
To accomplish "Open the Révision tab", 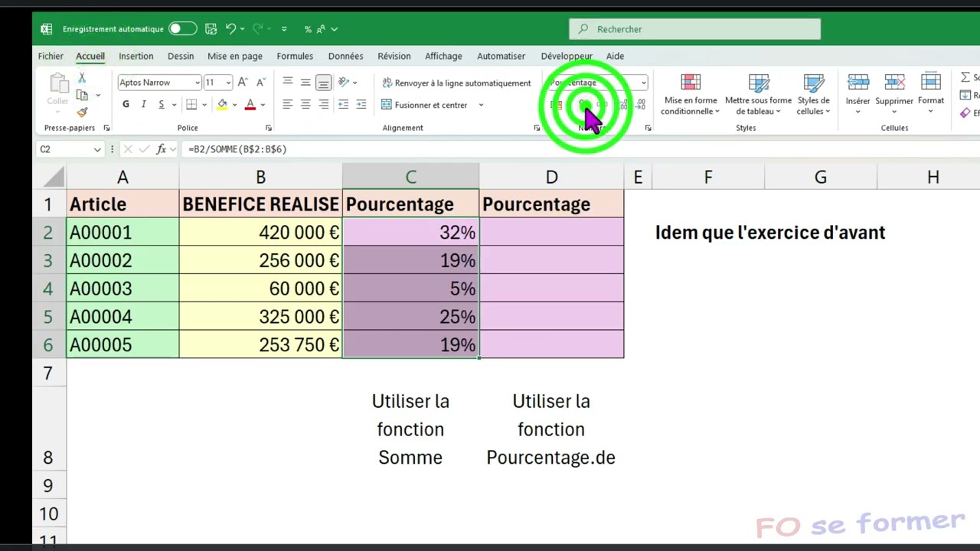I will click(394, 56).
